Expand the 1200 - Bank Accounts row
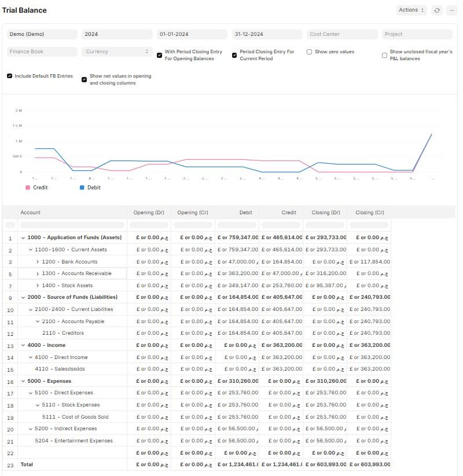This screenshot has height=476, width=463. click(38, 262)
